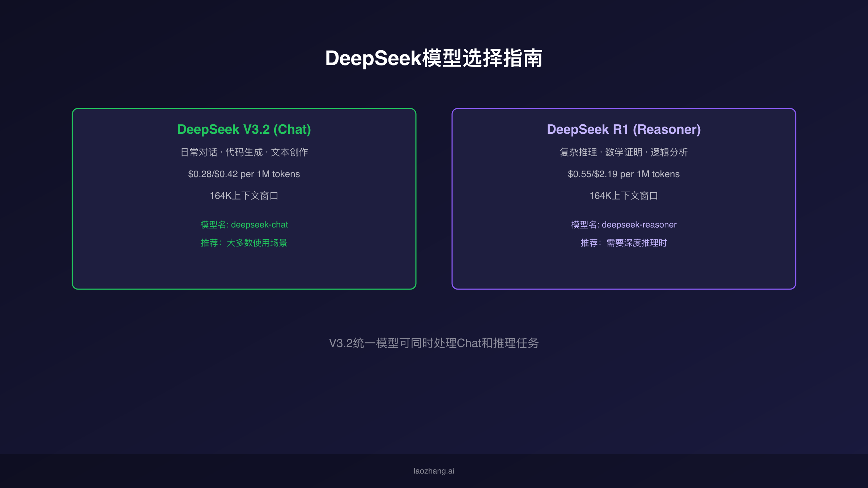Select the DeepSeek V3.2 (Chat) heading
The image size is (868, 488).
coord(244,129)
